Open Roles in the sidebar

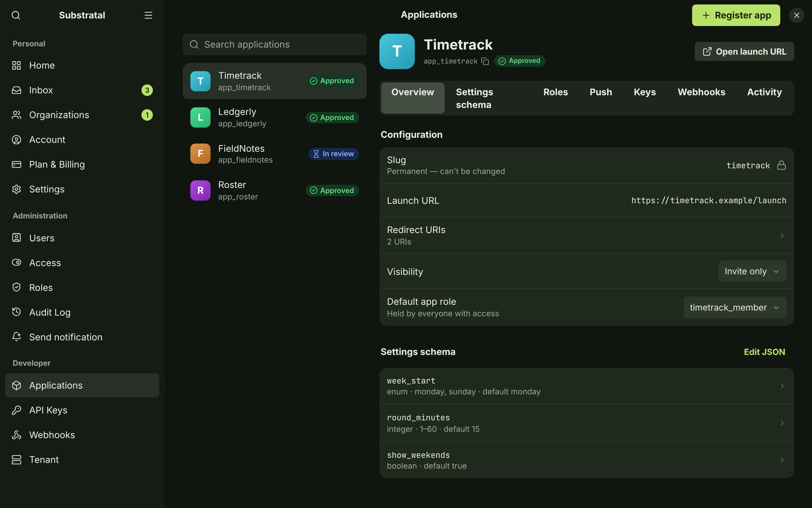pyautogui.click(x=82, y=288)
